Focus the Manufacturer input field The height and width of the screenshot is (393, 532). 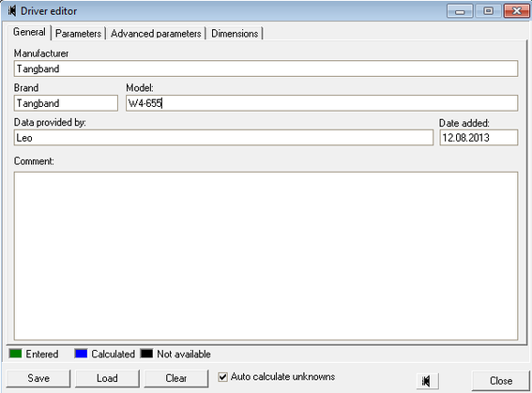[266, 68]
